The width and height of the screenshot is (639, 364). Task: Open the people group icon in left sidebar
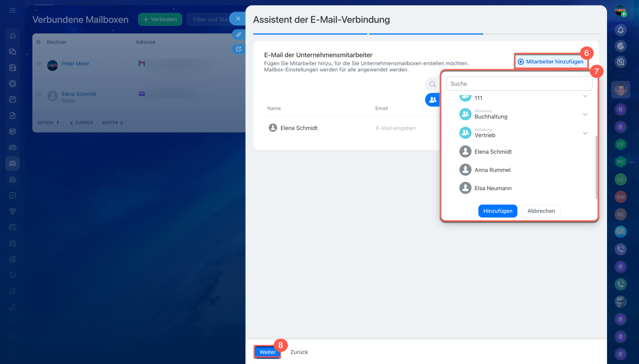click(12, 179)
